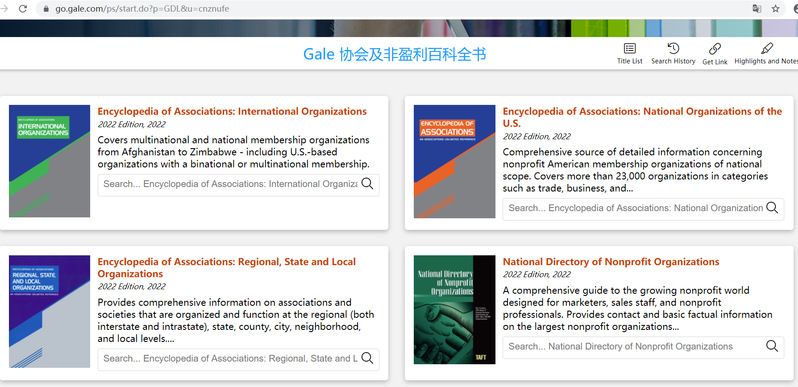The height and width of the screenshot is (387, 798).
Task: Click magnifier in International Organizations search box
Action: [367, 184]
